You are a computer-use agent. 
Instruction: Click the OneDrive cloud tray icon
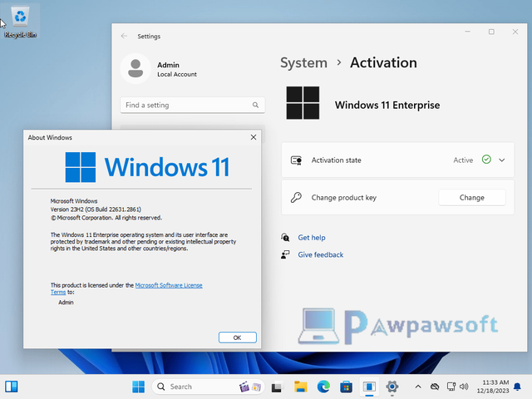435,387
